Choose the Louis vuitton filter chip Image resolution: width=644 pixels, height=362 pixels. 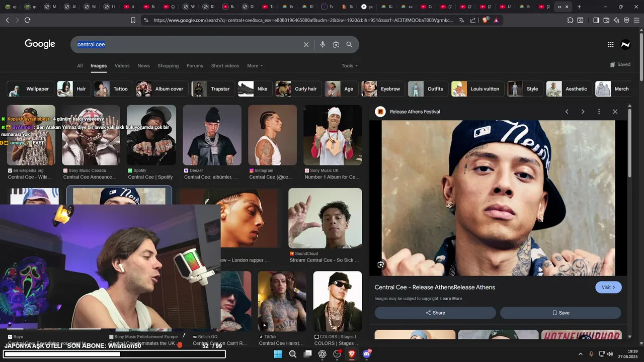[x=477, y=89]
